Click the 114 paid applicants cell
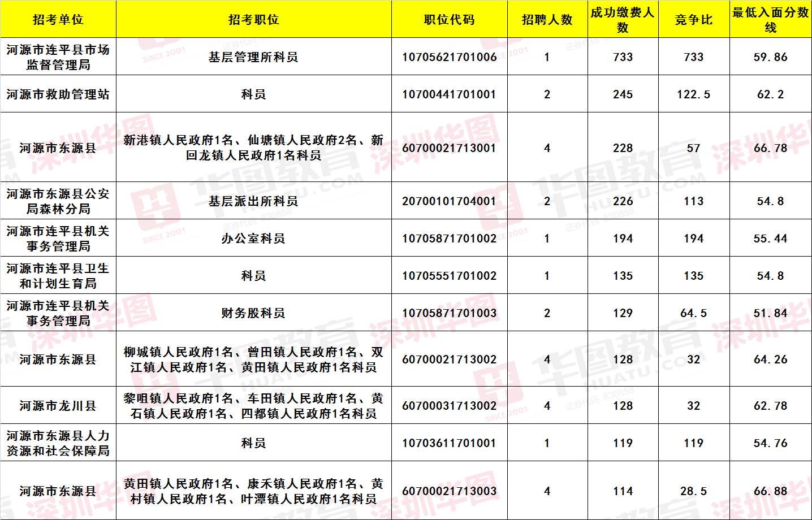Screen dimensions: 812x520 coord(623,491)
